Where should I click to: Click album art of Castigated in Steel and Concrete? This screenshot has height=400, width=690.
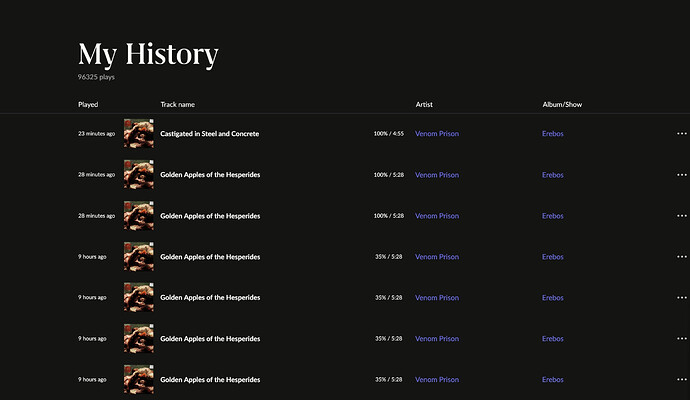click(x=139, y=133)
